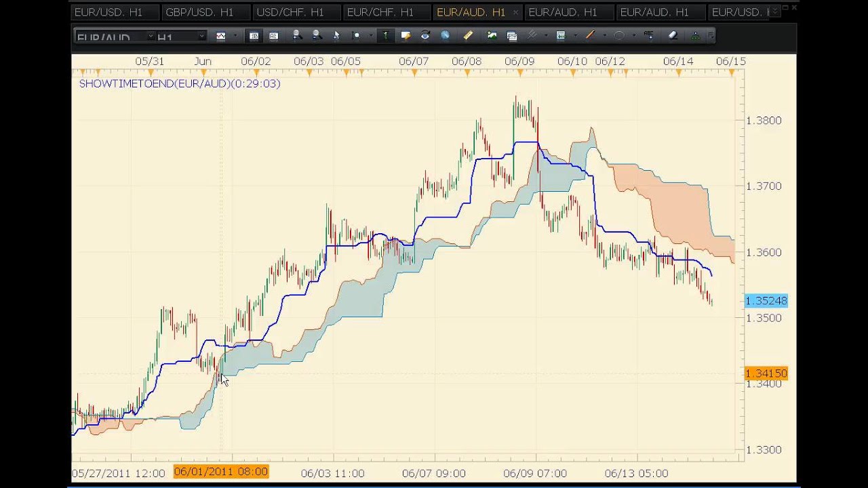
Task: Click the stacked windows icon
Action: (x=512, y=36)
